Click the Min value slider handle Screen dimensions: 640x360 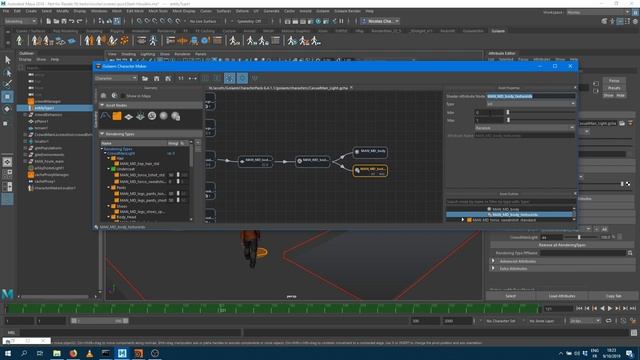(508, 112)
